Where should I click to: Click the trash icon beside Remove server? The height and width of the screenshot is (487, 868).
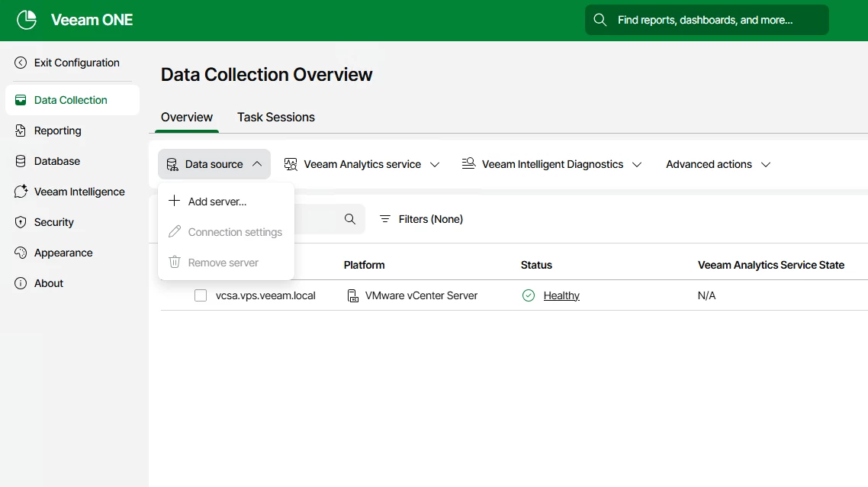(x=175, y=262)
